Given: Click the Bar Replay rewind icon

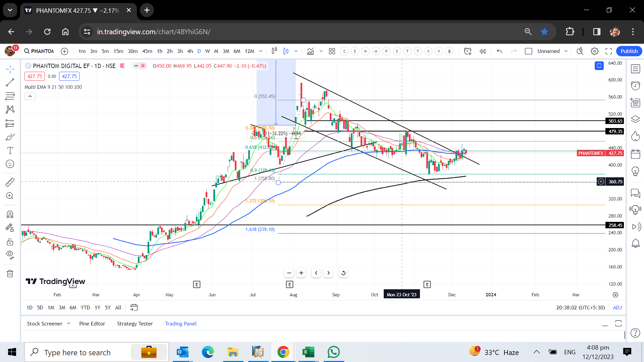Looking at the screenshot, I should pos(483,51).
